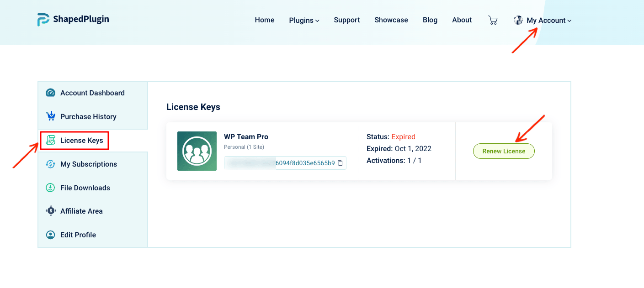Open the Support page
644x288 pixels.
[x=347, y=20]
